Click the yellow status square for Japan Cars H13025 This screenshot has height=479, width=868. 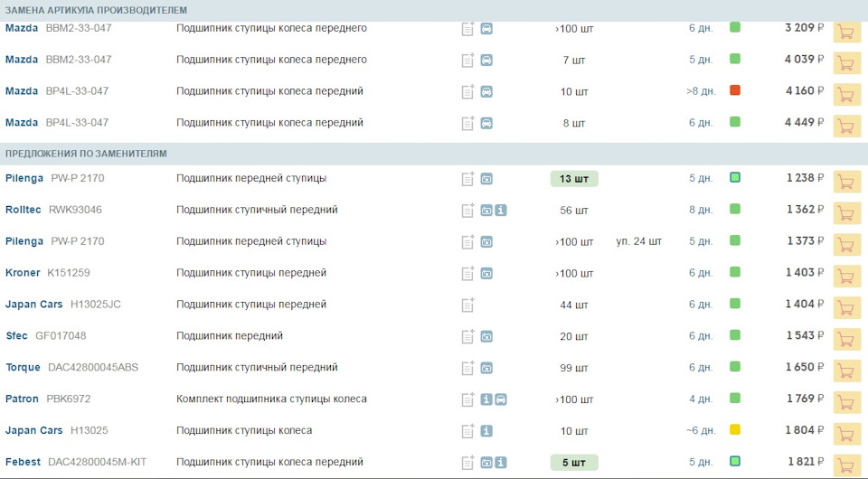tap(735, 430)
